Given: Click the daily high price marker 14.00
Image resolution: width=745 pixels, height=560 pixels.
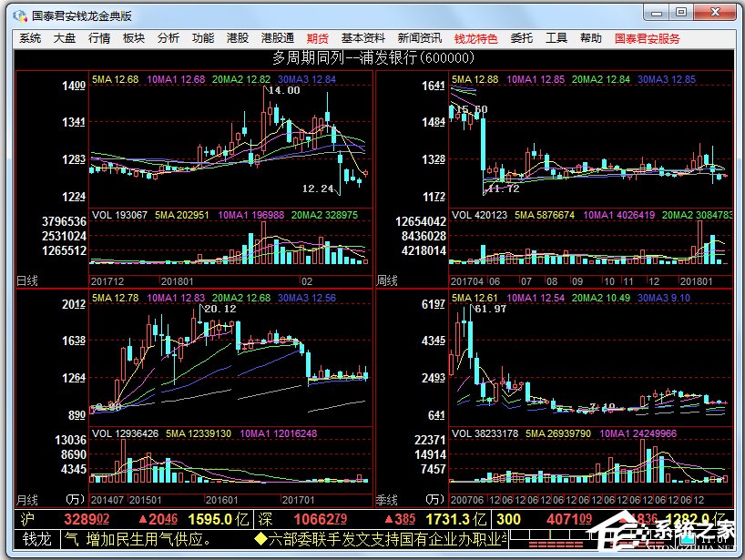Looking at the screenshot, I should [284, 90].
